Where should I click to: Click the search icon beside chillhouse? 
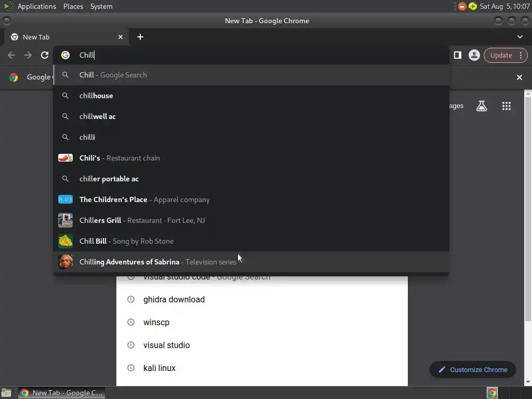(65, 96)
